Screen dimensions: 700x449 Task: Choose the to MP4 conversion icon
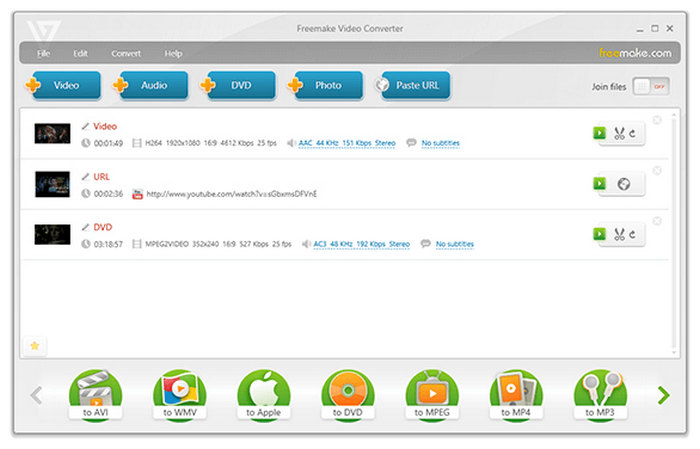(x=516, y=394)
